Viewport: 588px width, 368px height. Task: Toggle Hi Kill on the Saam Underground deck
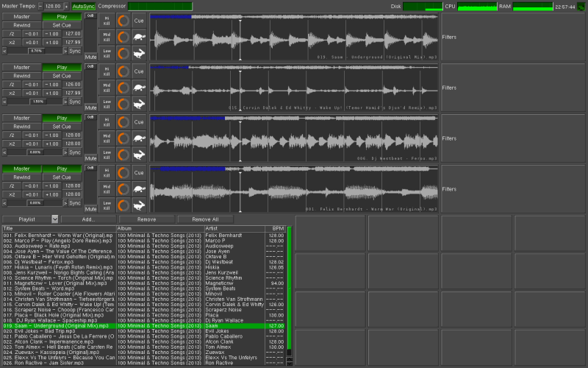[107, 21]
